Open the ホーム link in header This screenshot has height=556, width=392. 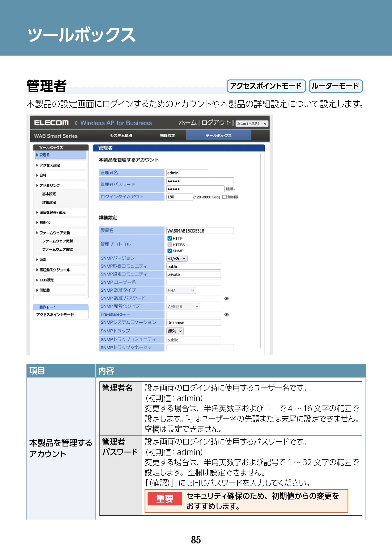188,122
